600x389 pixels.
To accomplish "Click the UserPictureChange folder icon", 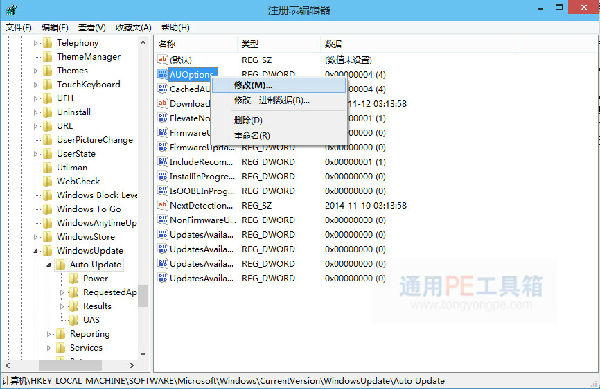I will 48,140.
